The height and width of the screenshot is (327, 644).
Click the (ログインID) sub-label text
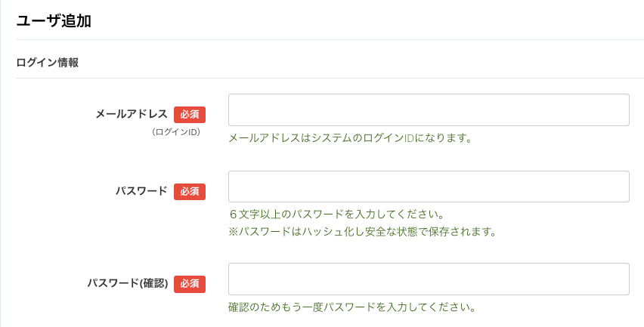click(176, 132)
